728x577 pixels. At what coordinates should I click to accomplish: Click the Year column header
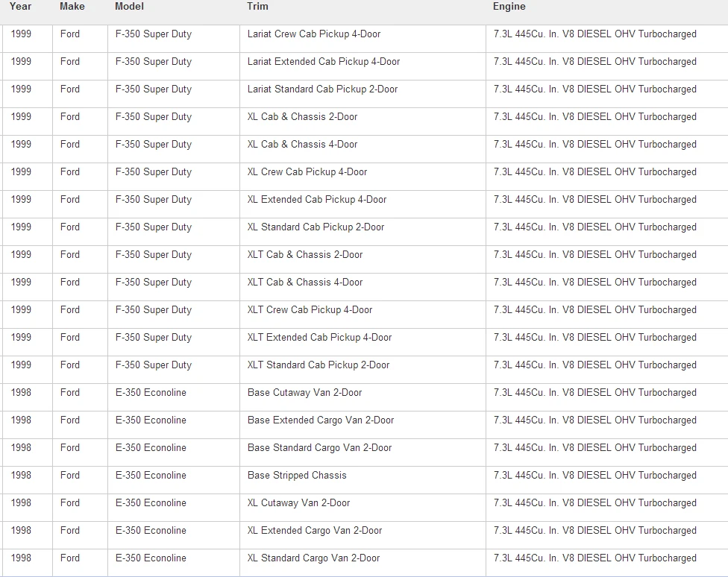20,7
